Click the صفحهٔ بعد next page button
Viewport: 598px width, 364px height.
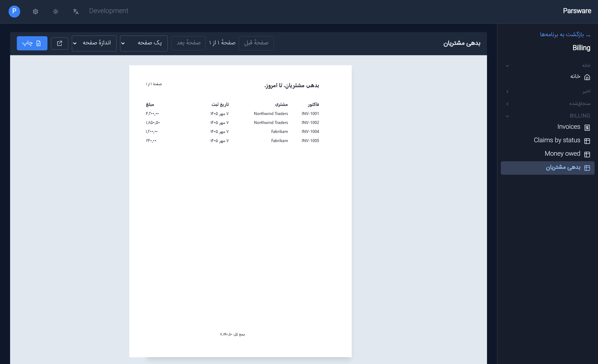pos(188,43)
